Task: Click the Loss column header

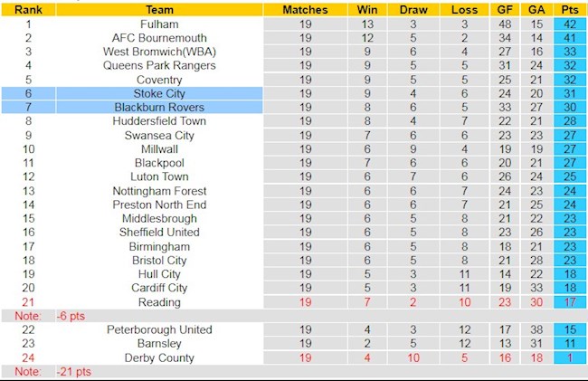Action: (x=462, y=10)
